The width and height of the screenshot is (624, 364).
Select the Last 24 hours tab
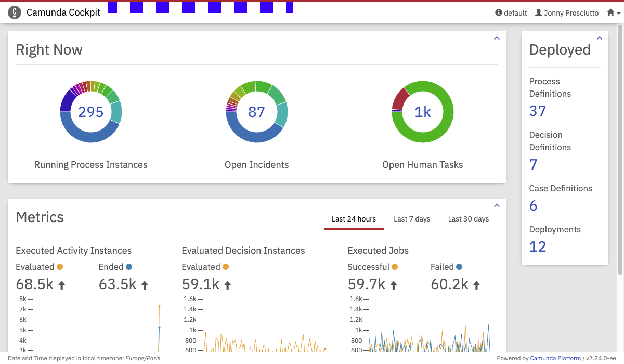(x=354, y=219)
